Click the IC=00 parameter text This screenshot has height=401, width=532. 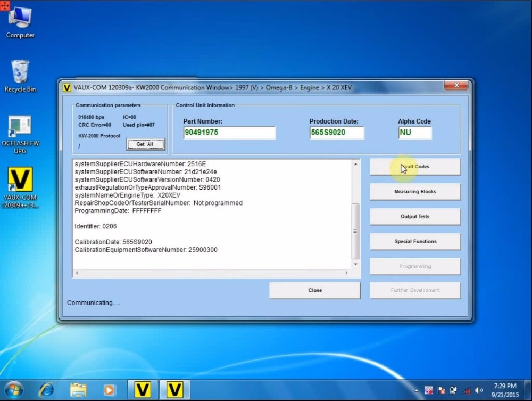click(x=129, y=117)
